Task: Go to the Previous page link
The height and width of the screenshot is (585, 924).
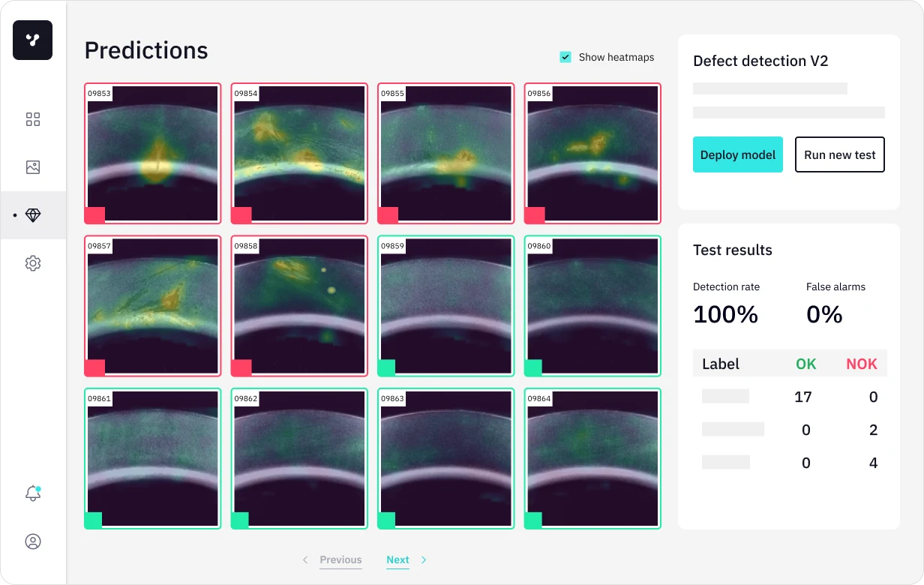Action: (340, 560)
